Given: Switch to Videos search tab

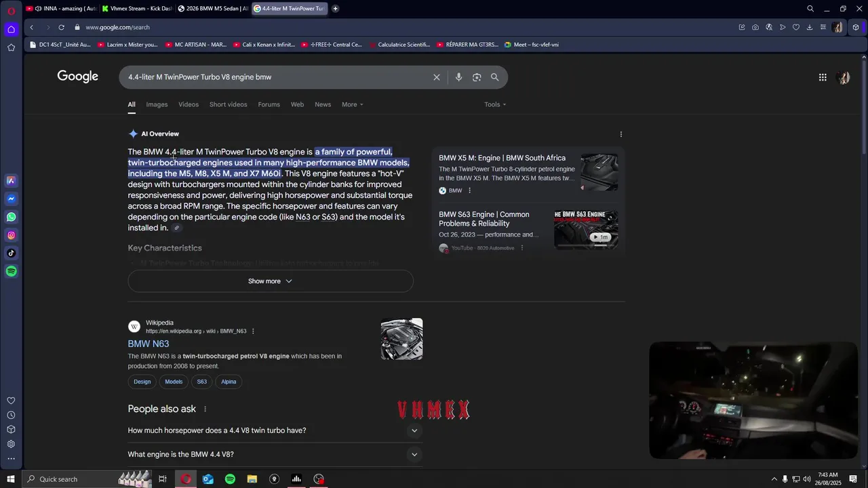Looking at the screenshot, I should click(x=189, y=104).
